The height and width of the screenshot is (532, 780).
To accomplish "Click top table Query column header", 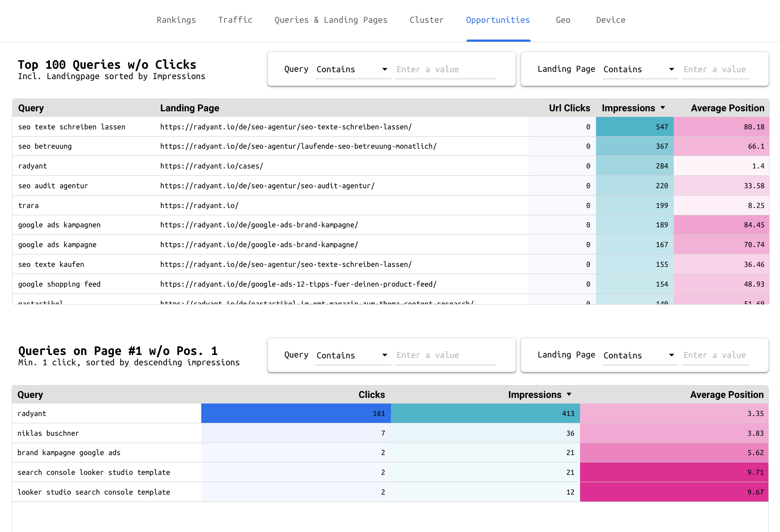I will [x=31, y=108].
